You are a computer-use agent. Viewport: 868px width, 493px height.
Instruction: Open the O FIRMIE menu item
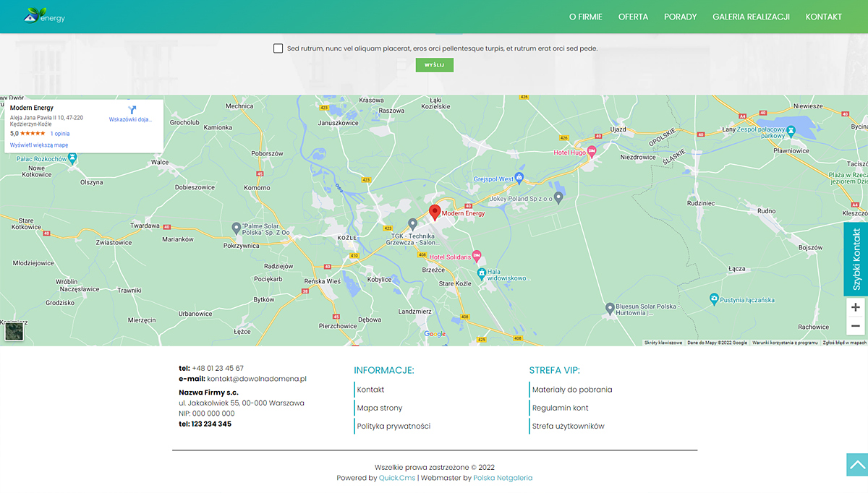(585, 17)
